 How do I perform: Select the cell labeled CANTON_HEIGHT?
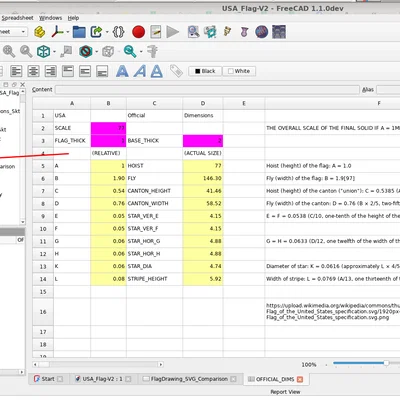pos(154,191)
